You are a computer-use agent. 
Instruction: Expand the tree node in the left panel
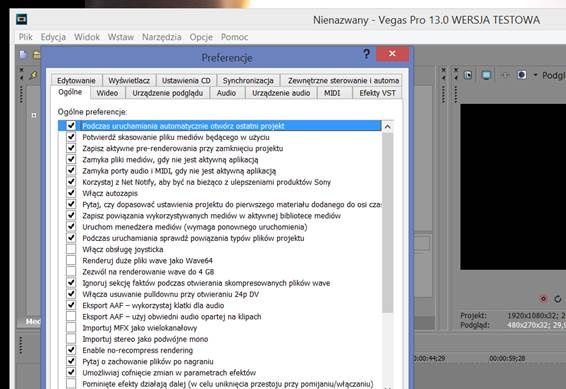34,115
